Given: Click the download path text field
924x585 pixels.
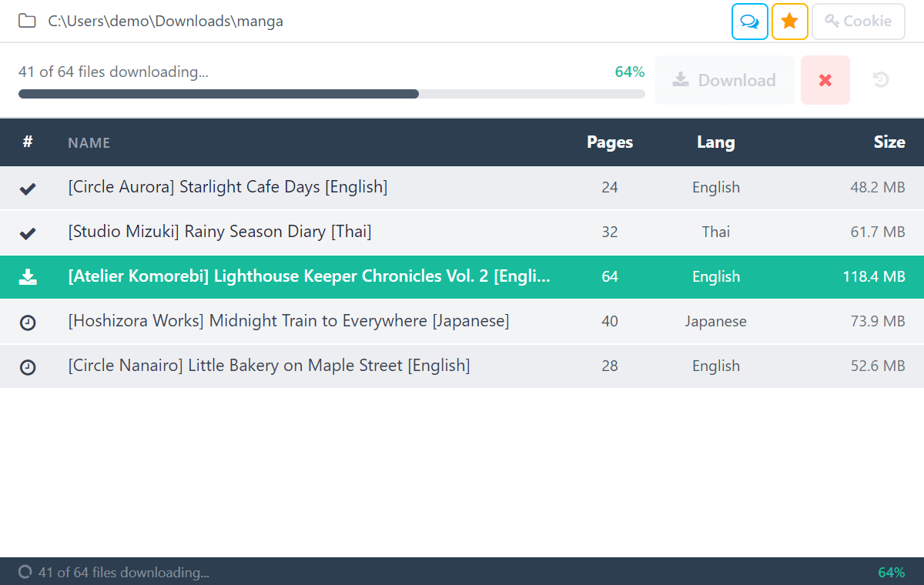Looking at the screenshot, I should coord(166,21).
